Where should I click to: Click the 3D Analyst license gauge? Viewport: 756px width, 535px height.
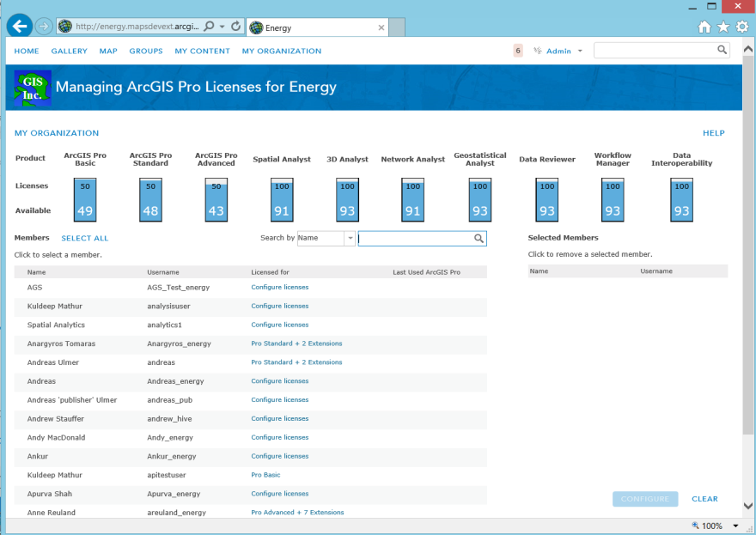pos(347,199)
